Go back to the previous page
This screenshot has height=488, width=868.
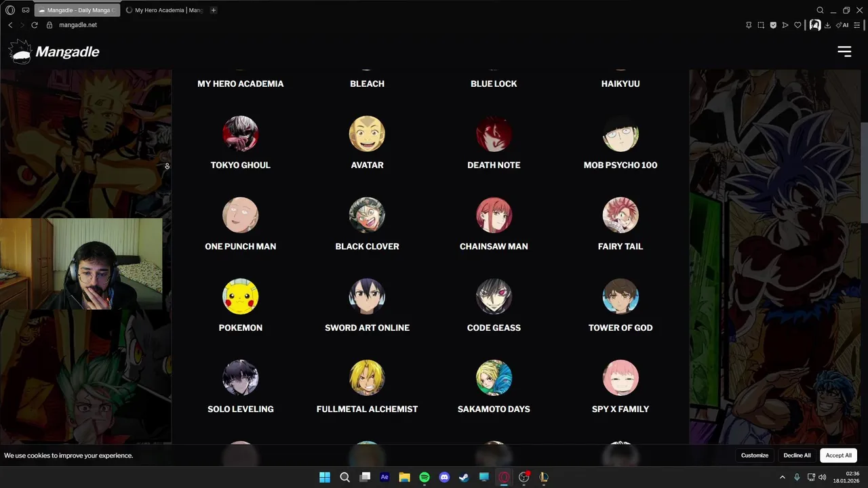click(10, 25)
